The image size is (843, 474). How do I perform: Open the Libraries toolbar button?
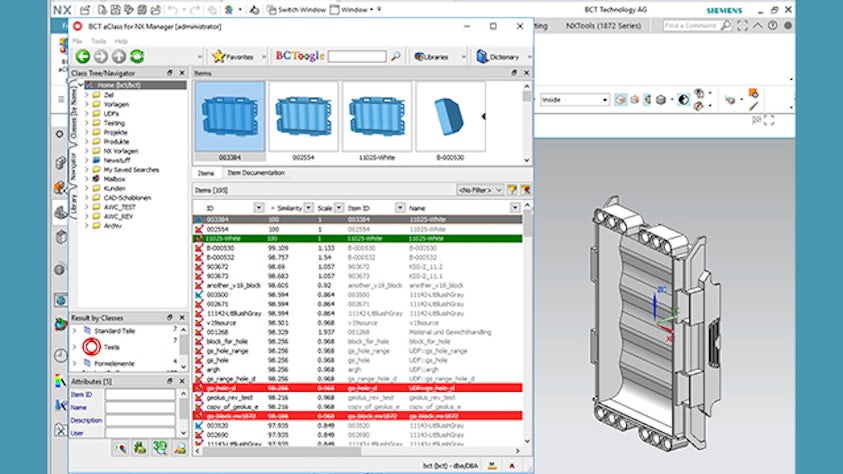click(431, 56)
